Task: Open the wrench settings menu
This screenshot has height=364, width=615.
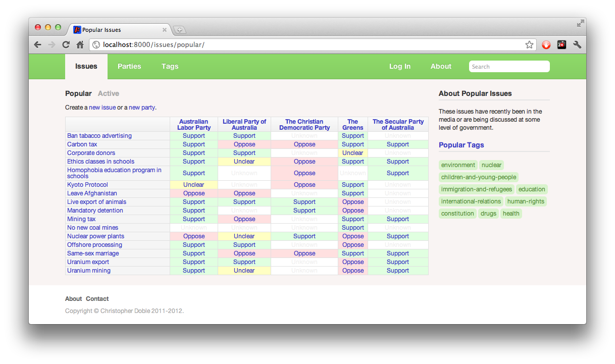Action: click(577, 44)
